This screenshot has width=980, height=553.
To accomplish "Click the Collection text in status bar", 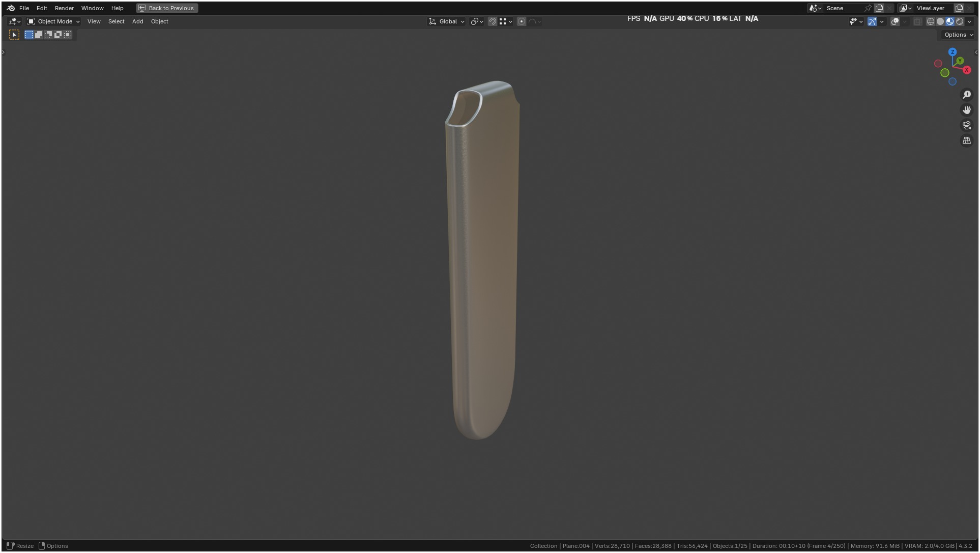I will tap(543, 546).
